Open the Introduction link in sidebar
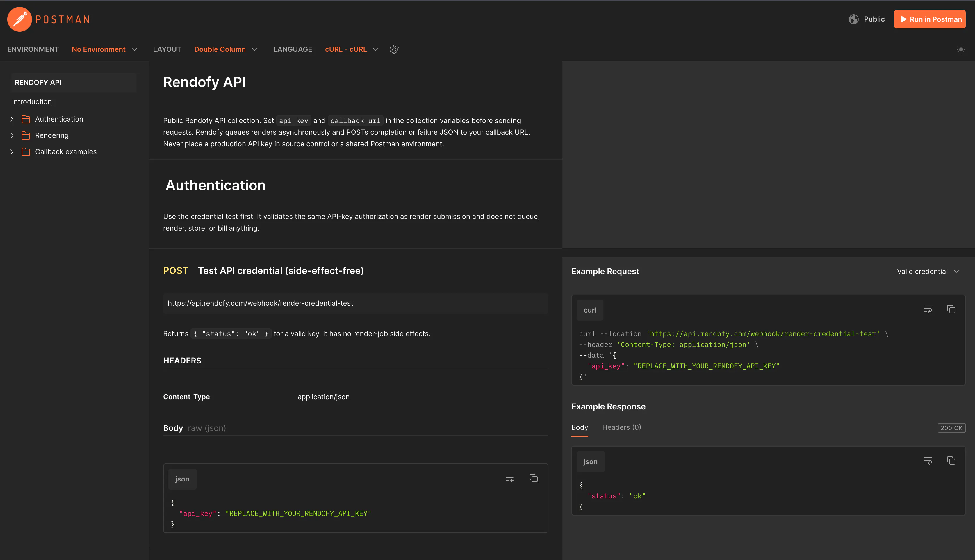This screenshot has height=560, width=975. (x=31, y=101)
